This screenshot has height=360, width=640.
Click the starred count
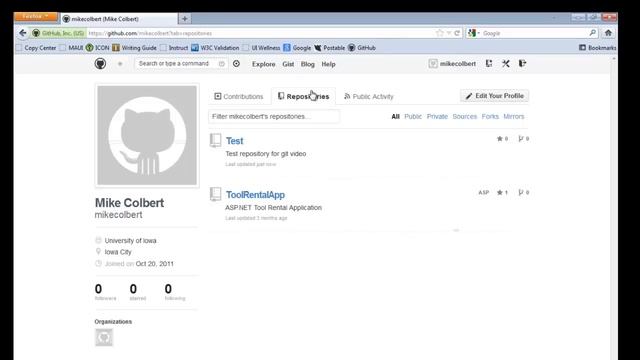tap(138, 292)
